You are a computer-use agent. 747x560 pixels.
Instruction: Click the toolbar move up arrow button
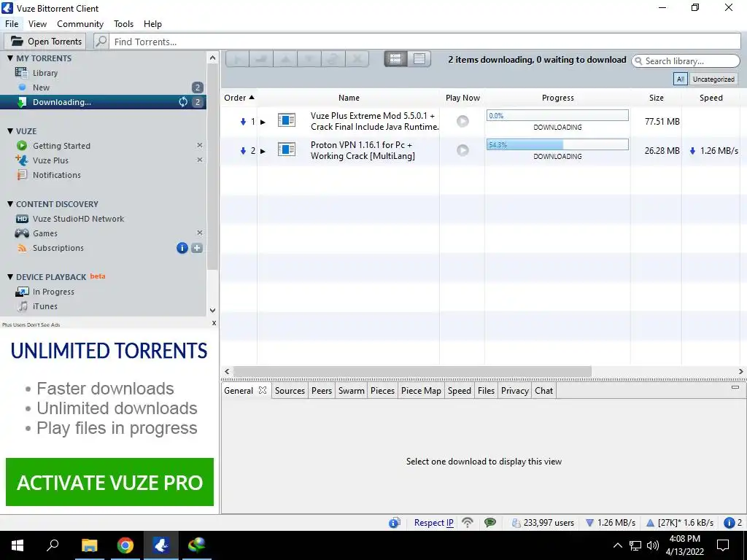tap(285, 59)
